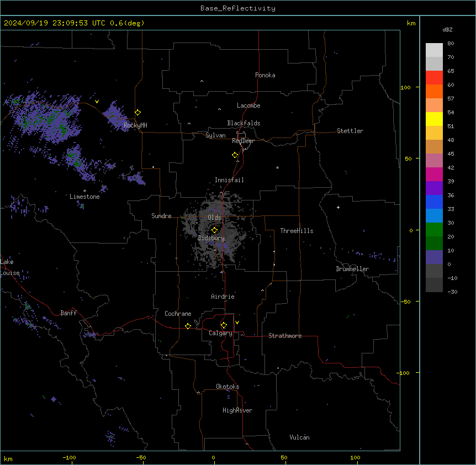Click the yellow V marker east of Calgary
476x465 pixels.
click(x=237, y=323)
